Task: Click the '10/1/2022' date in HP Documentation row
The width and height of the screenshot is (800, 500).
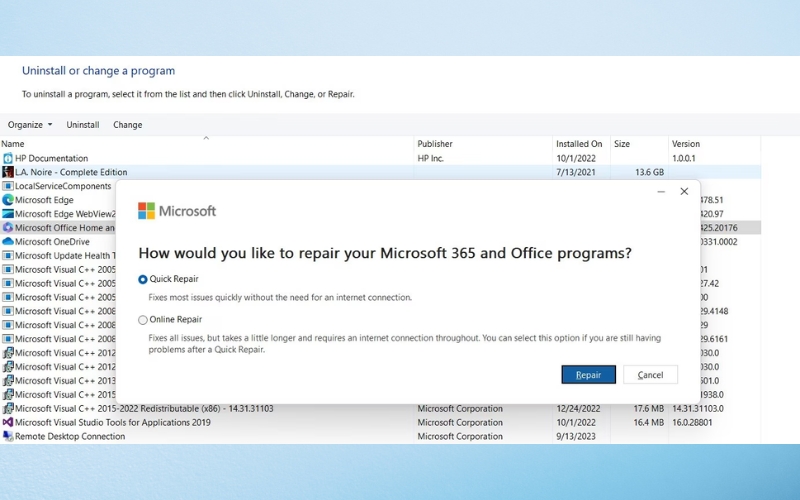Action: (576, 158)
